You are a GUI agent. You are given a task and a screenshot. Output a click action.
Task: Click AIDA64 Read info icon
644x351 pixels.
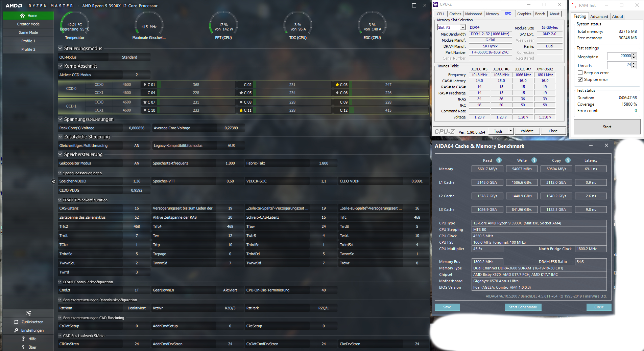[x=499, y=160]
